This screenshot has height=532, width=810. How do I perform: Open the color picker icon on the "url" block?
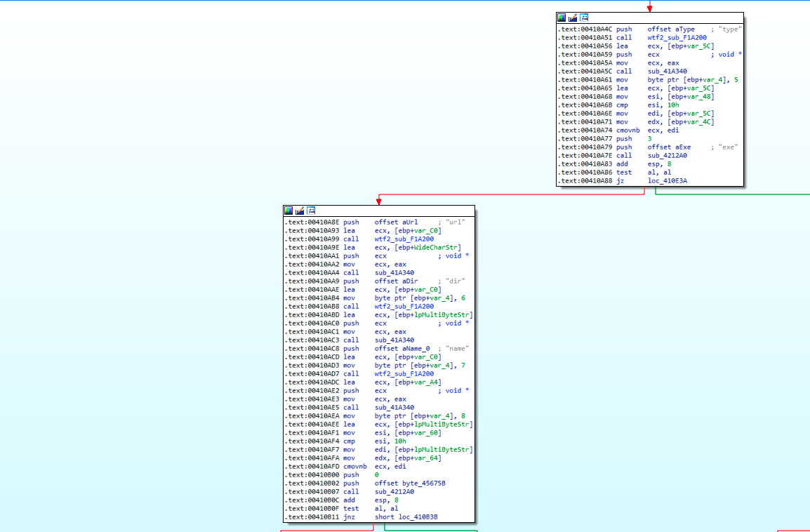pyautogui.click(x=288, y=211)
